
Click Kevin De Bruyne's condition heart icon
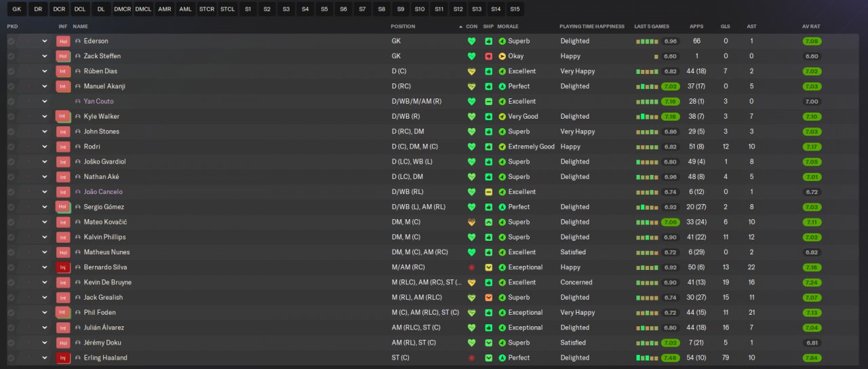pyautogui.click(x=471, y=282)
